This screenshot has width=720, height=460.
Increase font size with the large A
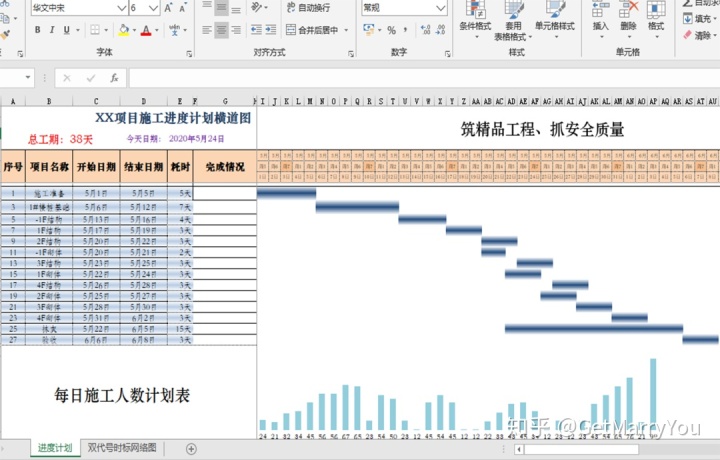point(168,7)
